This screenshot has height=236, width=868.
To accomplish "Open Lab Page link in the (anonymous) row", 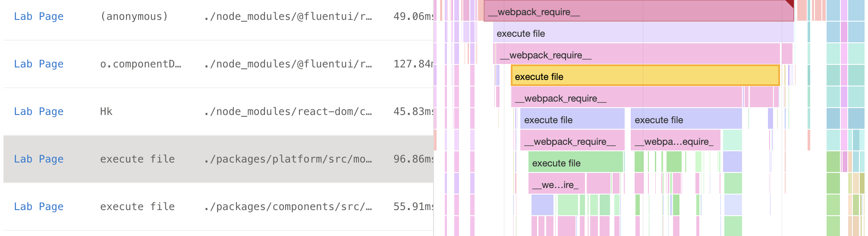I will pyautogui.click(x=38, y=16).
